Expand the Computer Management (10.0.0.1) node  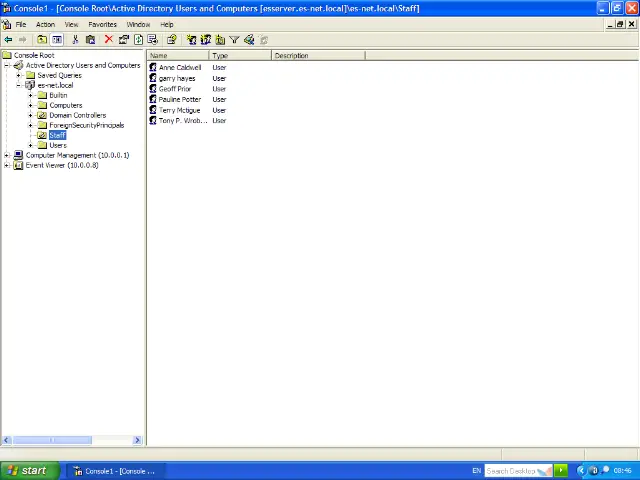(7, 155)
